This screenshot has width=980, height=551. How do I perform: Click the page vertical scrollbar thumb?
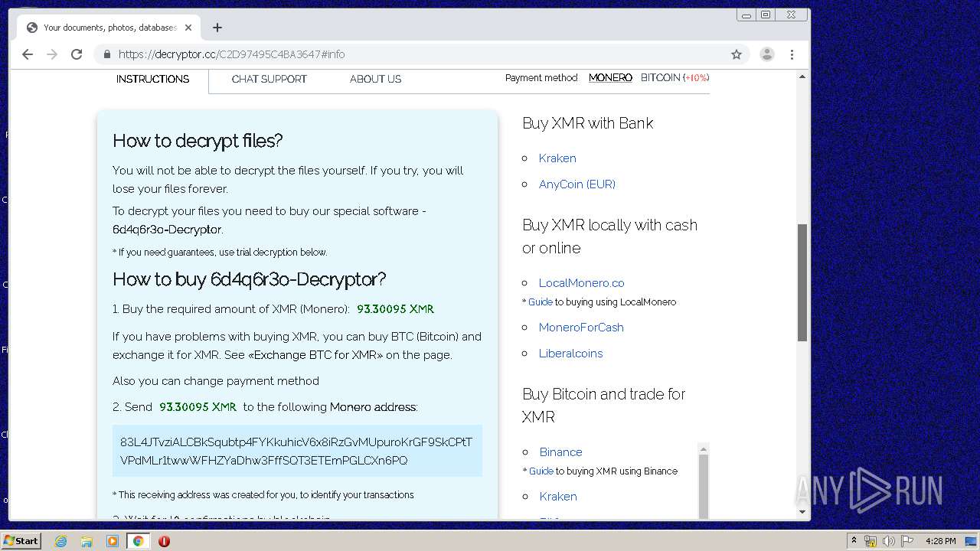[x=802, y=282]
